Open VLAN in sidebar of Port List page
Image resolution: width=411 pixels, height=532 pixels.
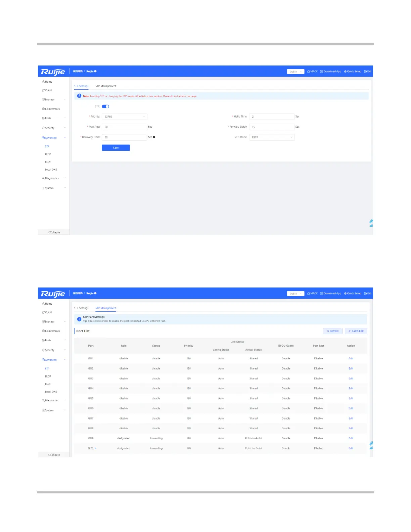(x=47, y=312)
